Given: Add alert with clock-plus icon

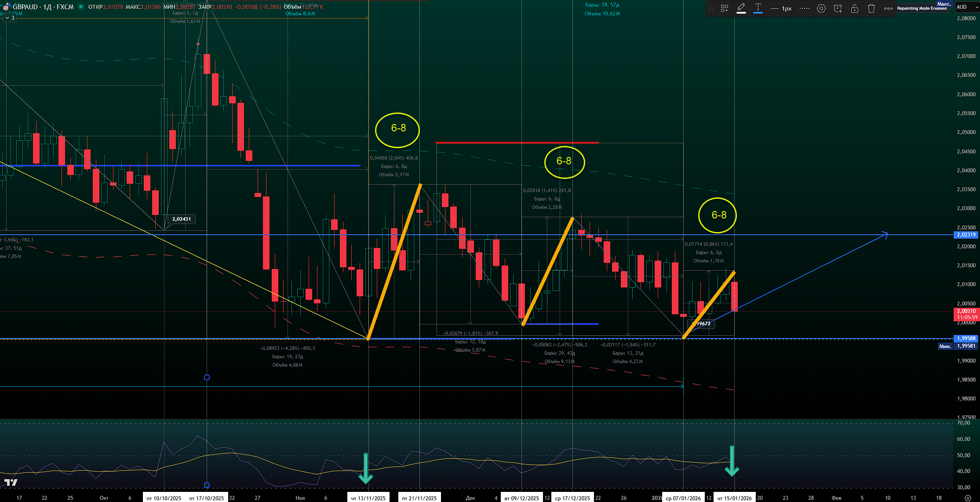Looking at the screenshot, I should 838,8.
